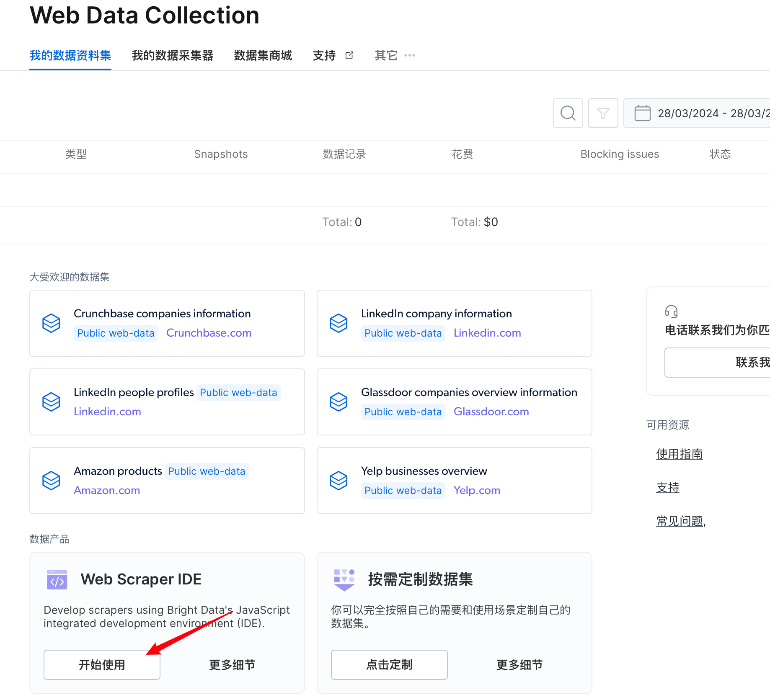Open Linkedin.com link under people profiles
770x700 pixels.
[107, 412]
